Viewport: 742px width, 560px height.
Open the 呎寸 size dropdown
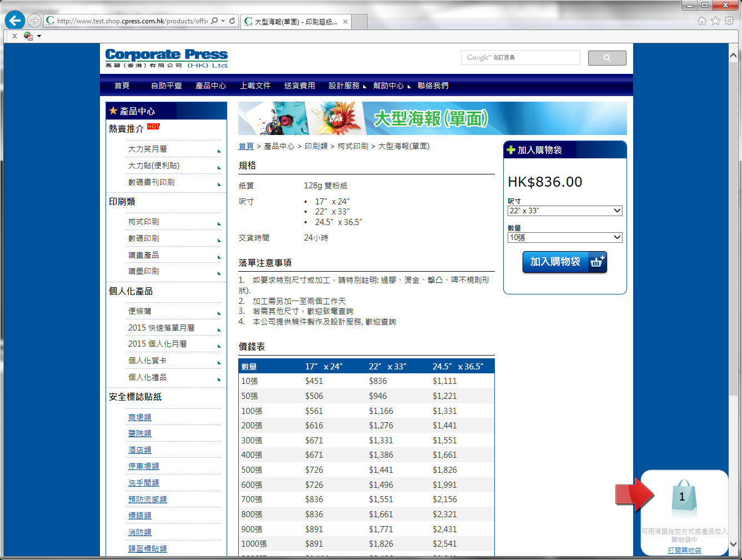click(x=565, y=211)
